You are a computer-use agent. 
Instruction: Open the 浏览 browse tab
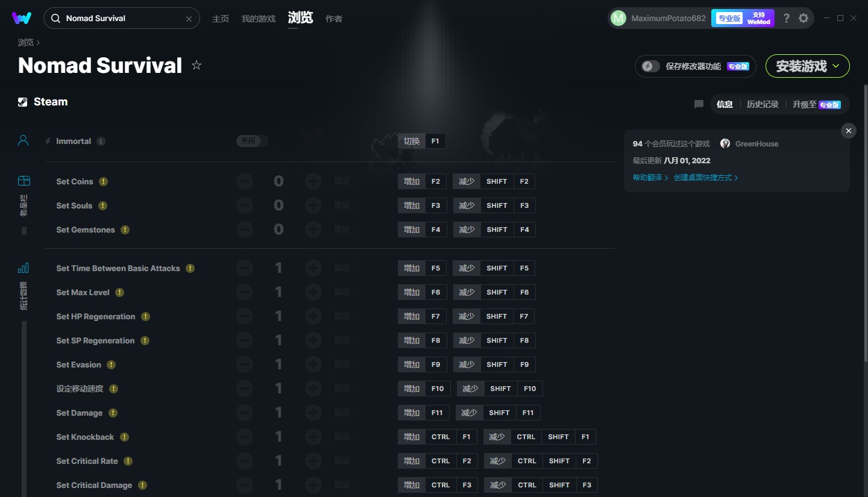coord(300,18)
